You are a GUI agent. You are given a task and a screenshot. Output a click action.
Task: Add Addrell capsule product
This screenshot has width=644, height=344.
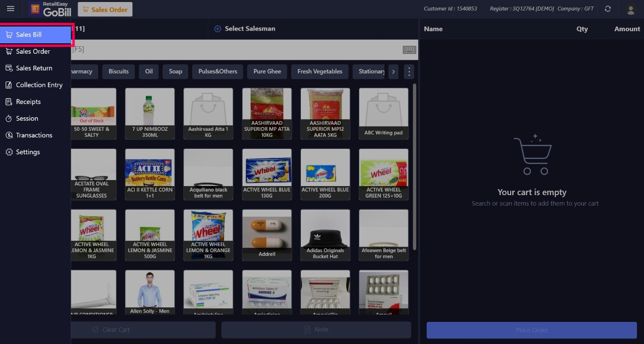coord(267,235)
